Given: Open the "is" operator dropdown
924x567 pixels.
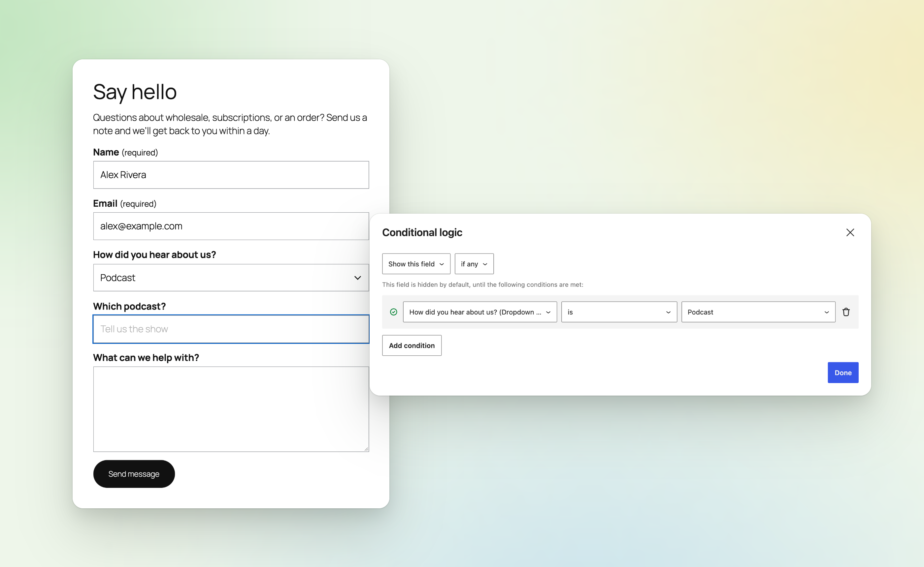Looking at the screenshot, I should 619,312.
